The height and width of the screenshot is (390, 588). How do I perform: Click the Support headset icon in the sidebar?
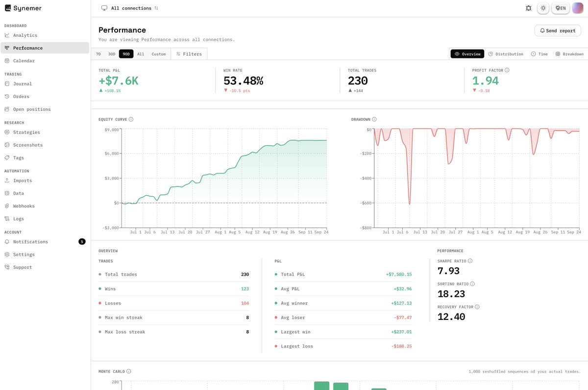pos(7,267)
